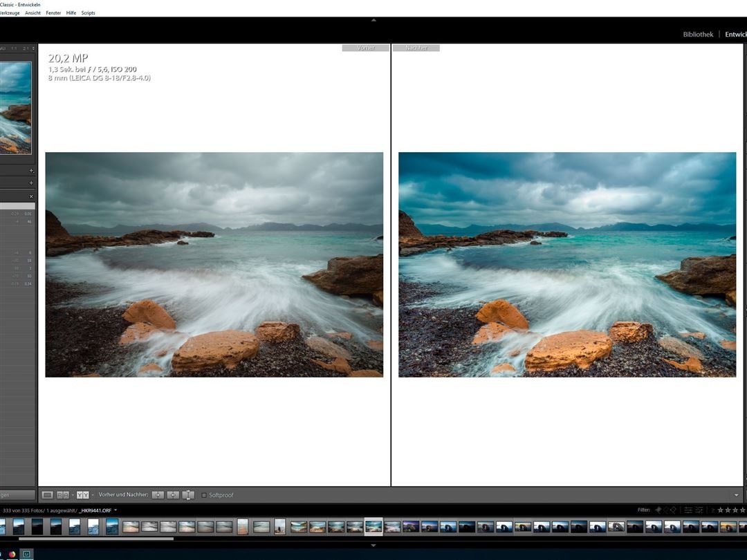This screenshot has width=747, height=560.
Task: Expand the _HKR9441.ORF filename source dropdown
Action: click(x=116, y=510)
